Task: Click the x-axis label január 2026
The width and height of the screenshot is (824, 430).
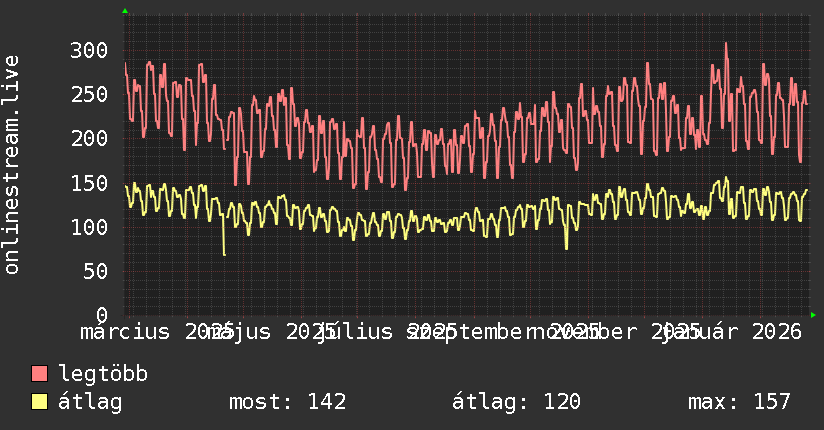Action: pos(731,332)
